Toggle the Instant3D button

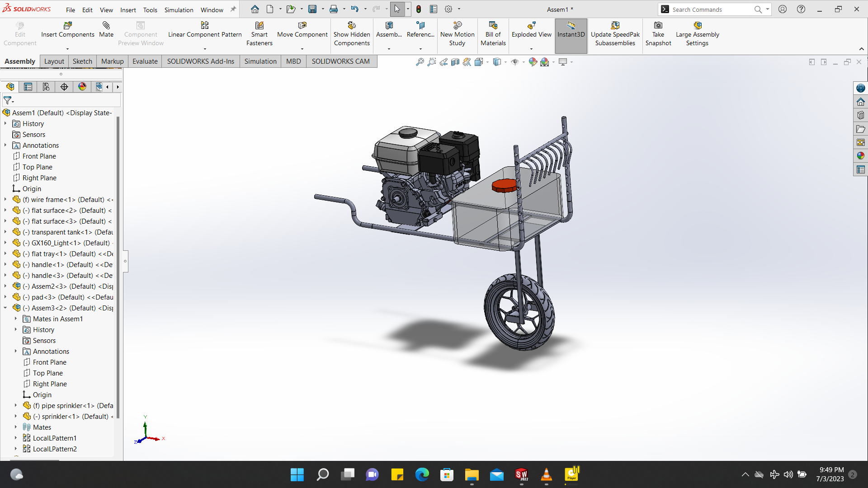pyautogui.click(x=571, y=30)
